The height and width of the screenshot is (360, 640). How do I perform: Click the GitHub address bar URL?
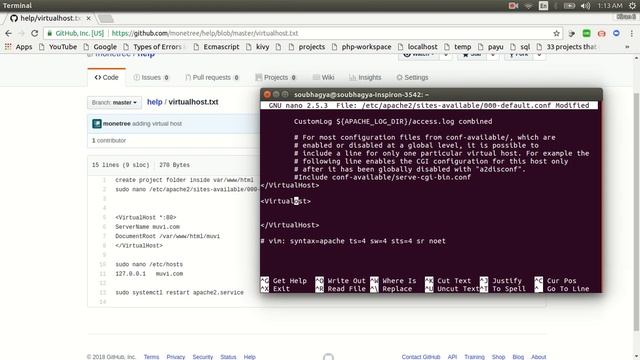[205, 33]
